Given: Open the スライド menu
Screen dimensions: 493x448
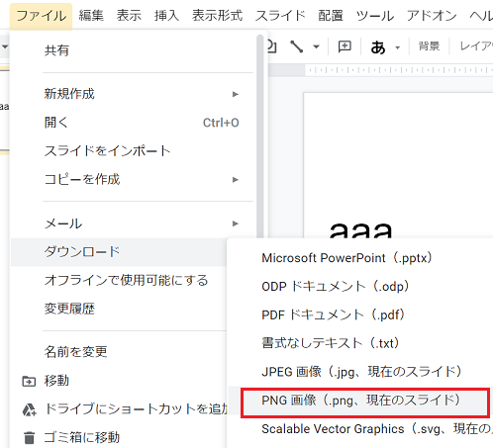Looking at the screenshot, I should pyautogui.click(x=280, y=16).
